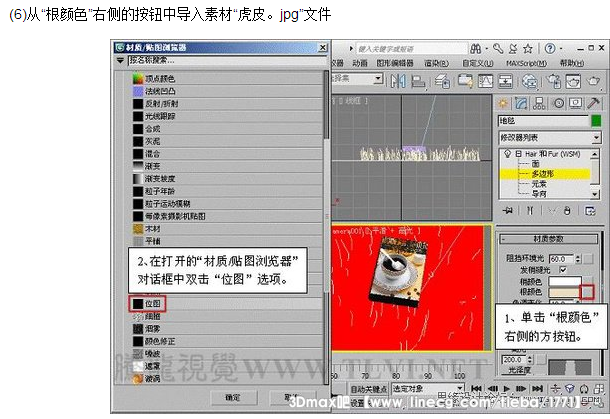The image size is (610, 419).
Task: Toggle the 自动关键点 button
Action: [368, 388]
